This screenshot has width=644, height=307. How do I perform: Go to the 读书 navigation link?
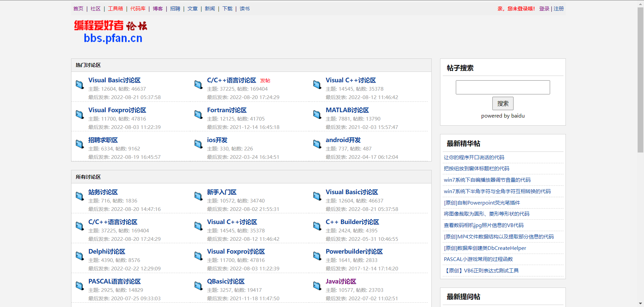pyautogui.click(x=245, y=9)
